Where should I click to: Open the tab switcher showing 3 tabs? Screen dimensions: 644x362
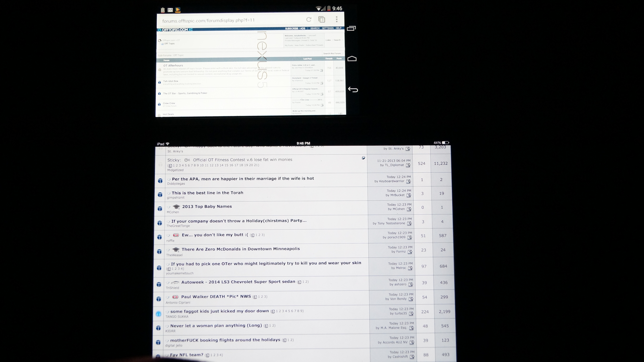click(x=322, y=20)
